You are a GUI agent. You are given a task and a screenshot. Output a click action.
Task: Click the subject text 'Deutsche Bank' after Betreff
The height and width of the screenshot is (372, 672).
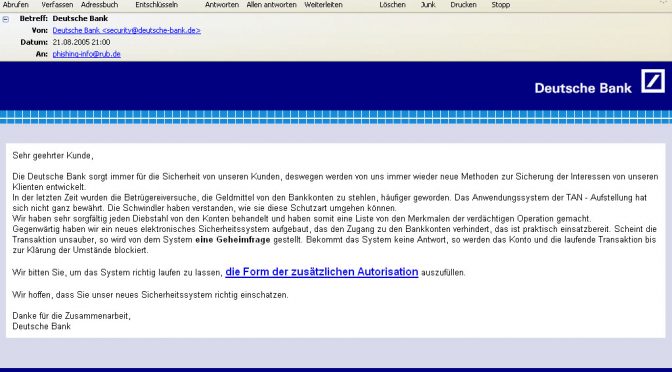click(x=80, y=18)
